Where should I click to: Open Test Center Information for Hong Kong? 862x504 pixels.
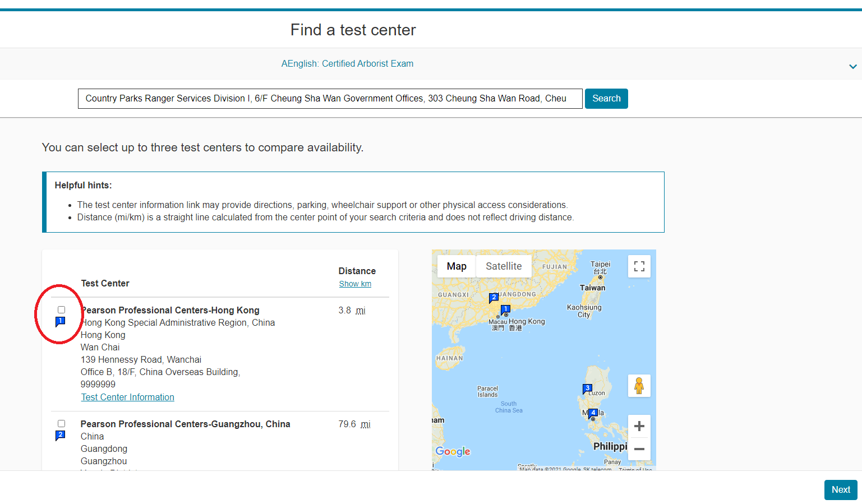click(x=128, y=397)
